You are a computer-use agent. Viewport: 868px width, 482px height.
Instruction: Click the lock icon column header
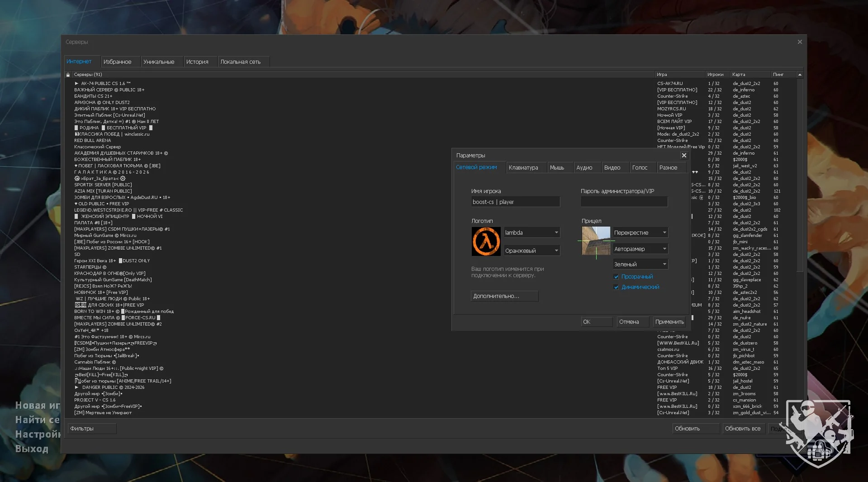[68, 75]
